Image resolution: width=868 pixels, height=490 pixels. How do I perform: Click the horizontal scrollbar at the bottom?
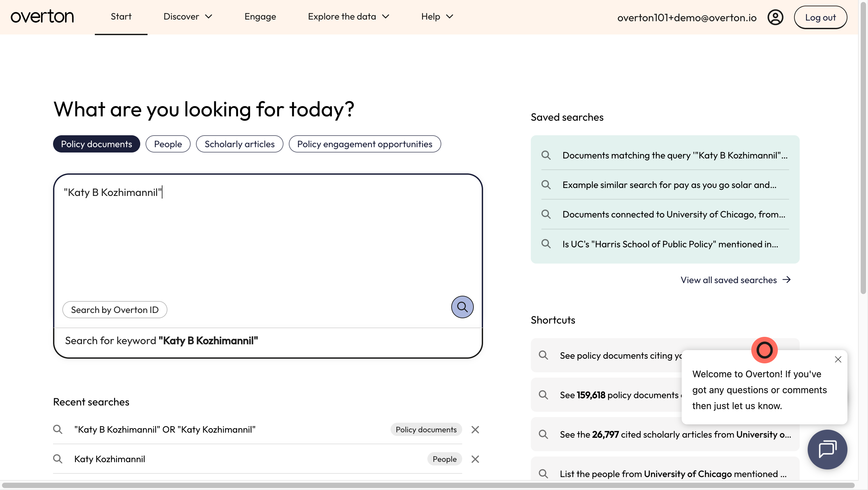[x=429, y=485]
